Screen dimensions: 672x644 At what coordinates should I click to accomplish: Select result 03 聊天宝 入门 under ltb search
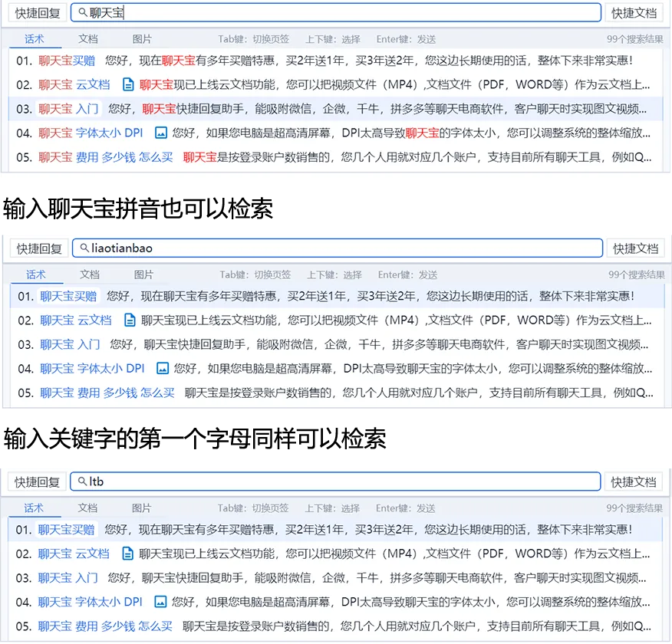(335, 577)
